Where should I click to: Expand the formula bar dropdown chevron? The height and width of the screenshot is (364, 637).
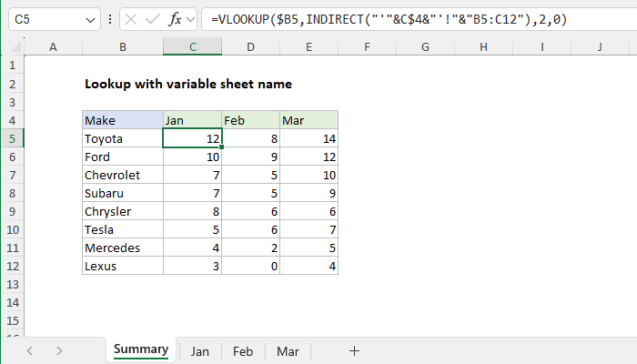tap(190, 19)
